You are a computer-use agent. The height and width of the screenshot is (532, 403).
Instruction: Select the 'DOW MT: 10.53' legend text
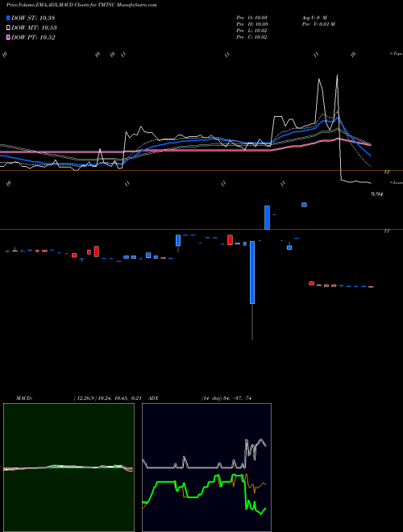[34, 28]
